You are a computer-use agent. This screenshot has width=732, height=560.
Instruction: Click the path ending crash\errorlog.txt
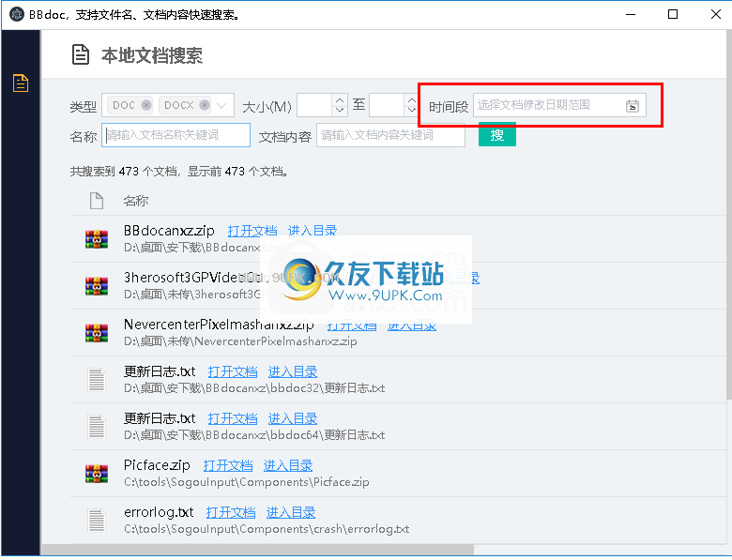267,529
